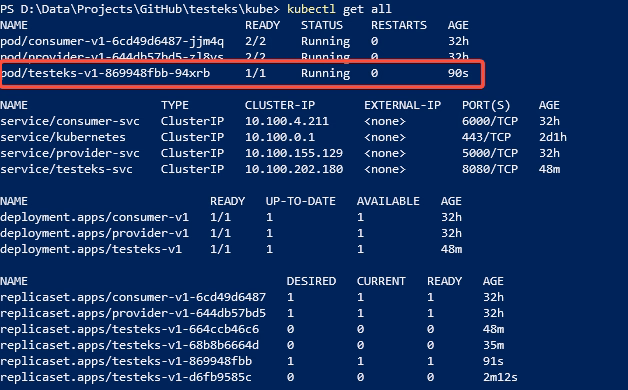This screenshot has height=390, width=628.
Task: Click the 35m replicaset age
Action: 493,345
